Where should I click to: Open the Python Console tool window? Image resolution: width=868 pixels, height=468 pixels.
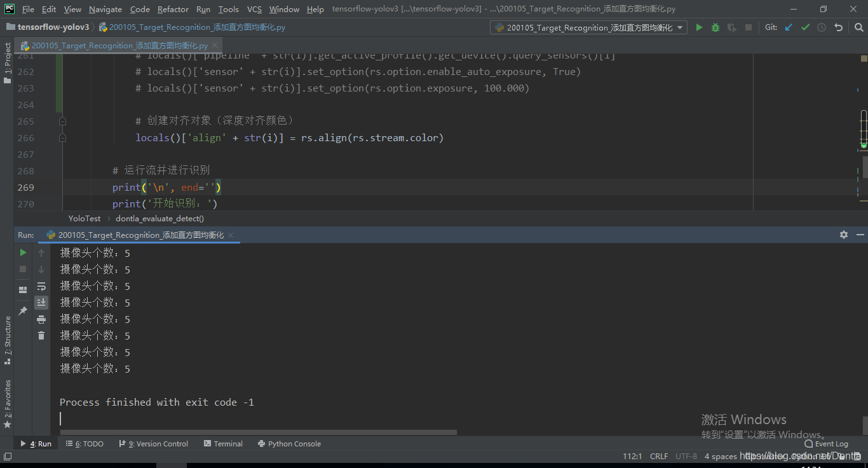pos(289,444)
